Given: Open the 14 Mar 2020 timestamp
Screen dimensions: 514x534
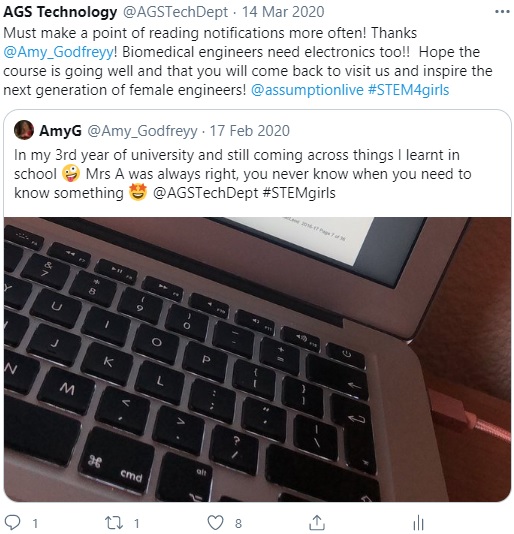Looking at the screenshot, I should click(283, 12).
